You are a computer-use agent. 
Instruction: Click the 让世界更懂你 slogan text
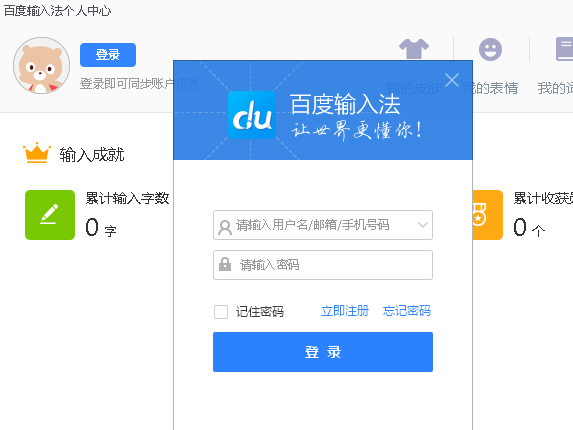tap(357, 130)
